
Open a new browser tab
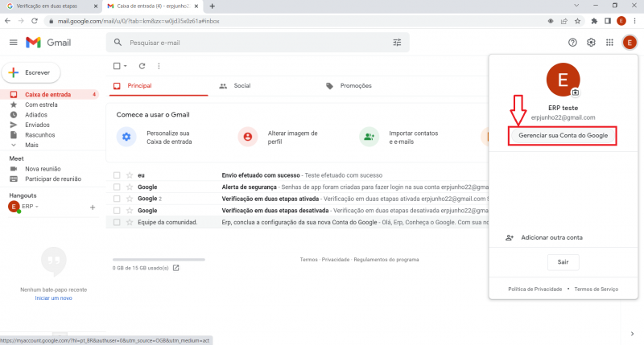(x=212, y=6)
